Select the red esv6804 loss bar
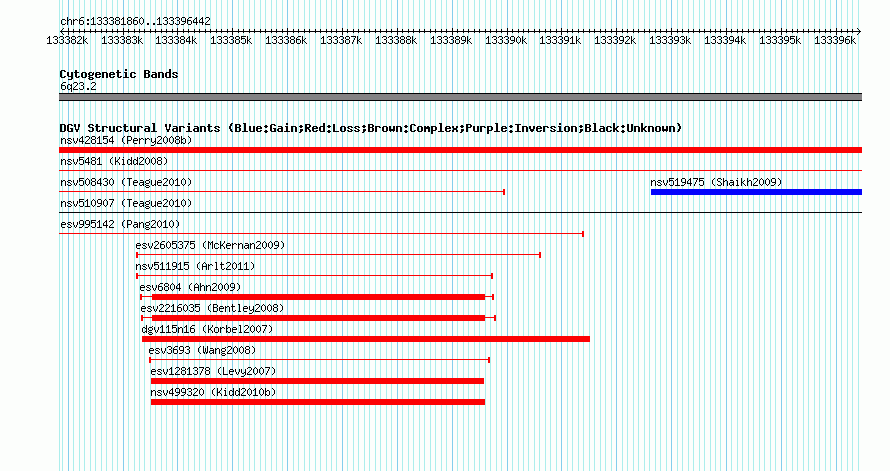Viewport: 890px width, 471px height. [x=317, y=297]
